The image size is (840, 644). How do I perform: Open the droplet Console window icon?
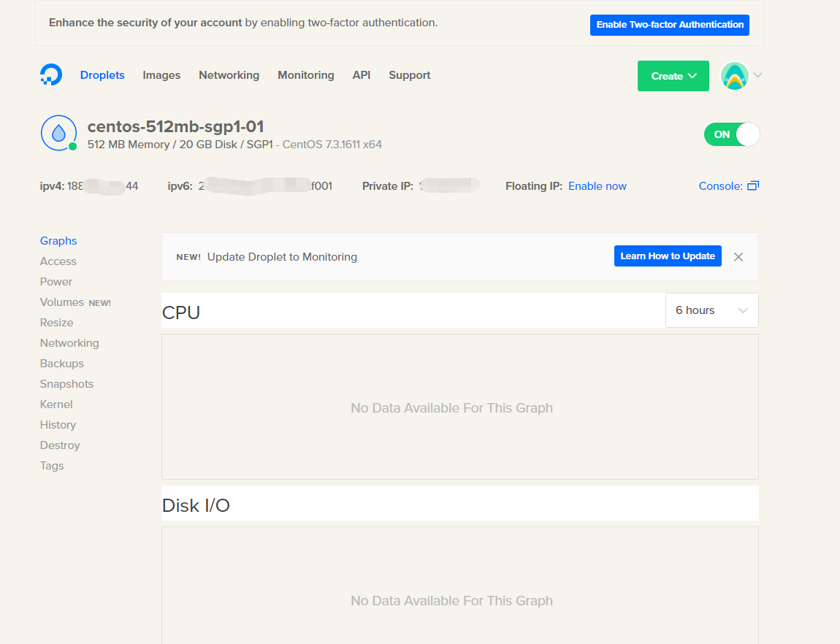pyautogui.click(x=753, y=185)
